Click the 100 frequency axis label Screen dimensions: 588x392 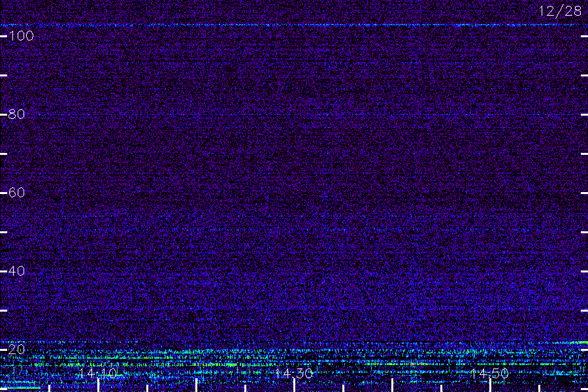pos(21,36)
